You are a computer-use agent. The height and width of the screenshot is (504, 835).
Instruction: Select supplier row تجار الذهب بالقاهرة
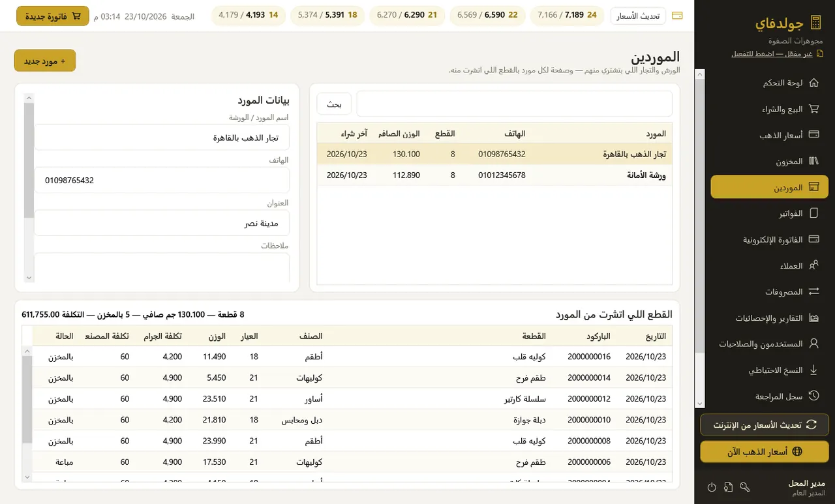494,154
